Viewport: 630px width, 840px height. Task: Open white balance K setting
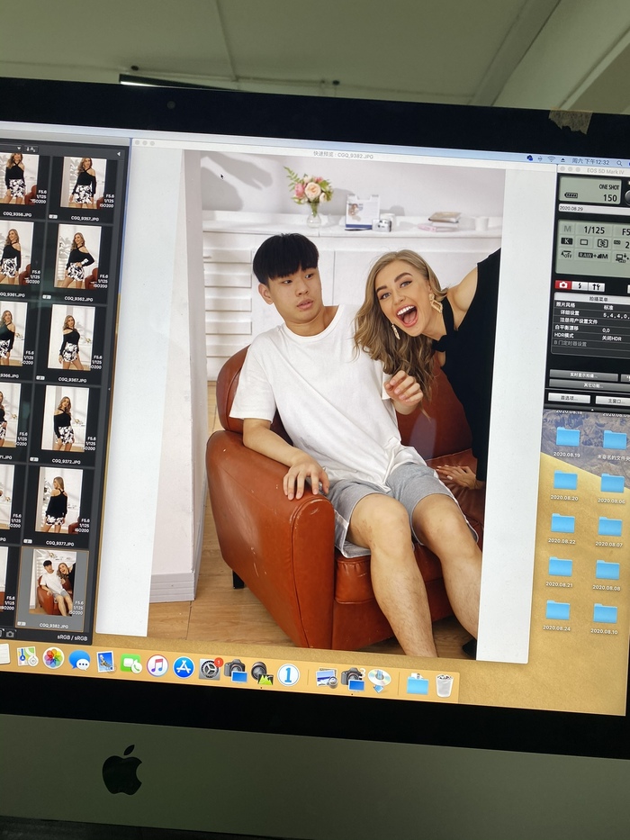click(x=566, y=241)
